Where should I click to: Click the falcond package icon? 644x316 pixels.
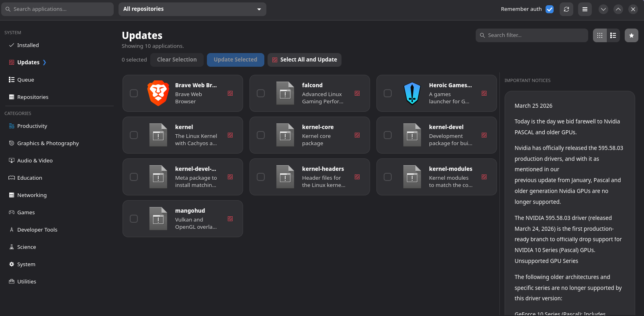pyautogui.click(x=285, y=93)
